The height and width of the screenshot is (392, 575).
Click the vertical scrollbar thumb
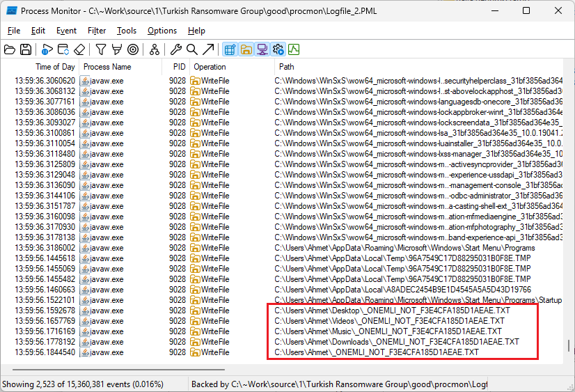(x=569, y=345)
